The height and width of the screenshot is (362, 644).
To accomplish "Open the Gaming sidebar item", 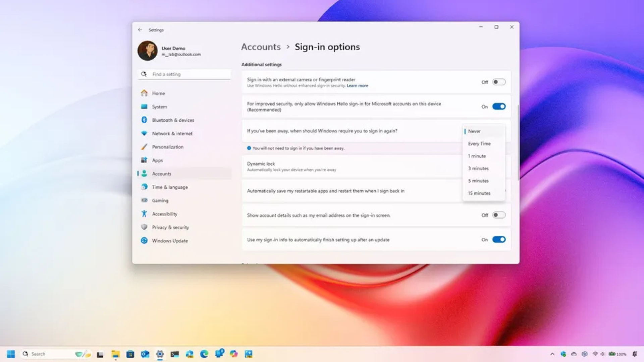I will (160, 200).
